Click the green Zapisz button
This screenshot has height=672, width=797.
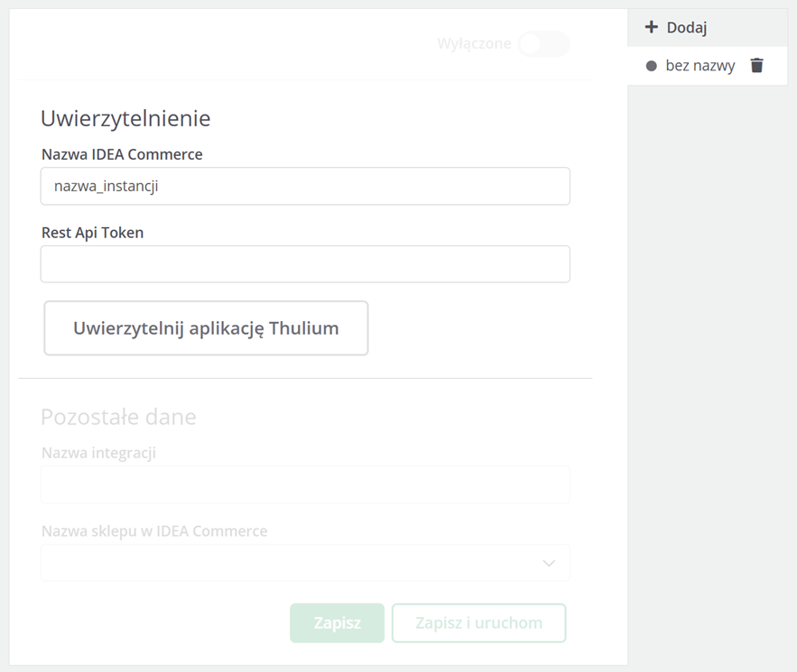(337, 622)
